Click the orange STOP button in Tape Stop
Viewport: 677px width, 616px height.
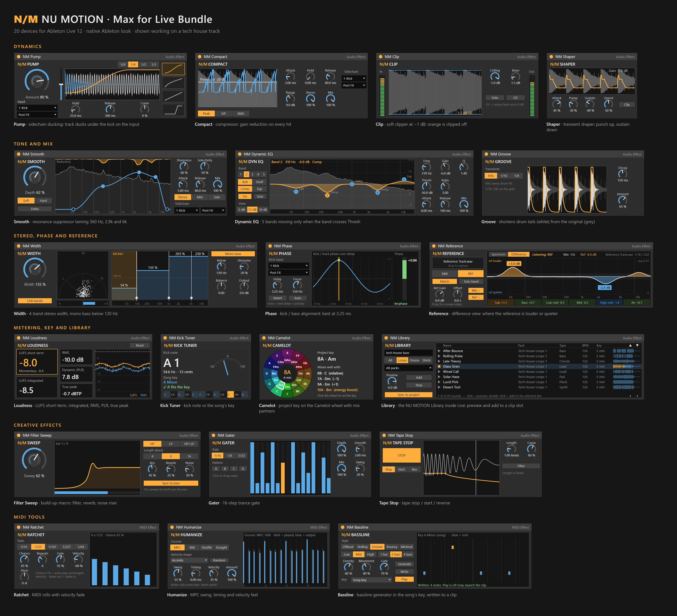coord(402,456)
